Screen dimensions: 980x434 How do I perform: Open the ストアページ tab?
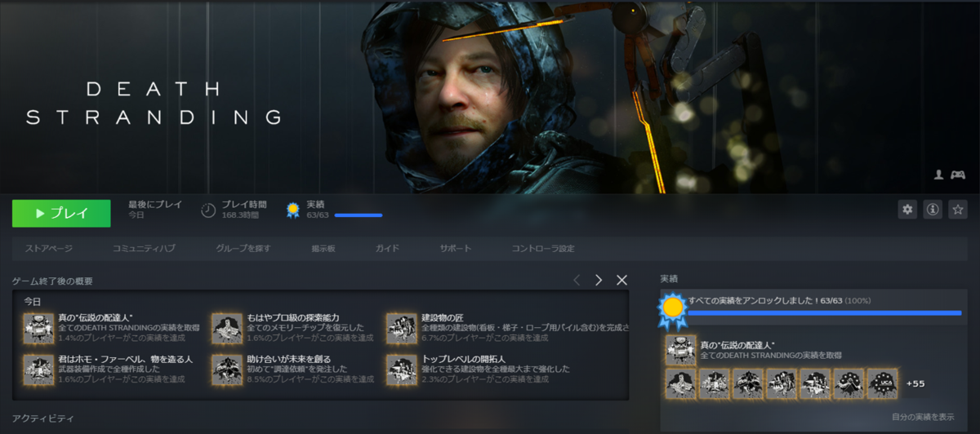coord(49,248)
